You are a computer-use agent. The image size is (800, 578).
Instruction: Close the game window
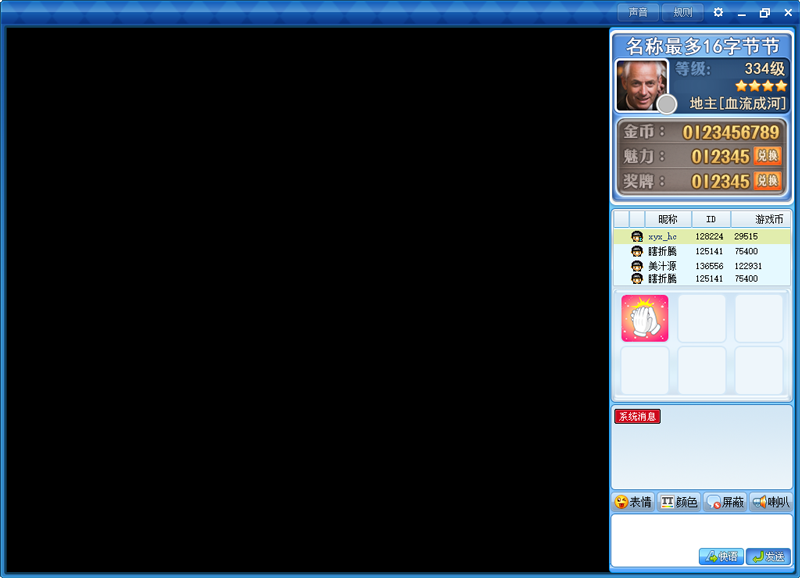tap(788, 13)
